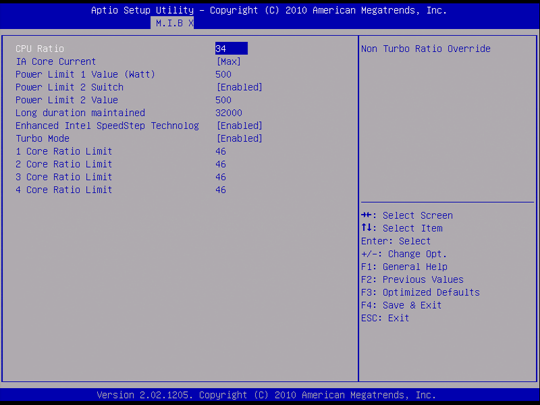
Task: Click the Power Limit 2 Value 500 field
Action: tap(223, 100)
